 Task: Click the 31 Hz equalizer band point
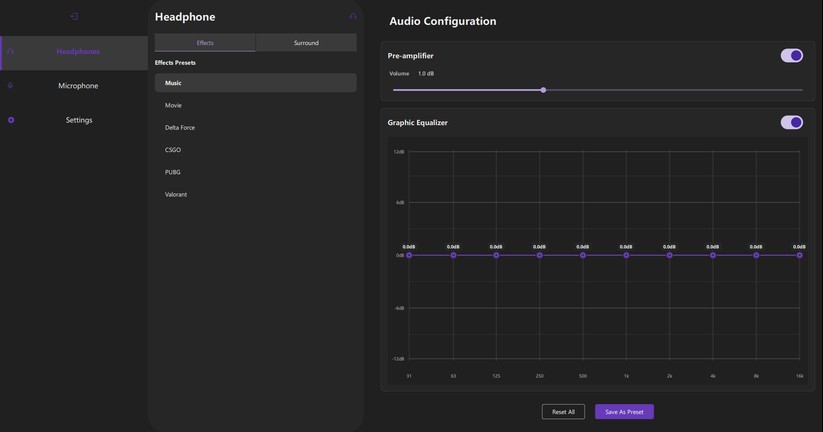tap(409, 256)
